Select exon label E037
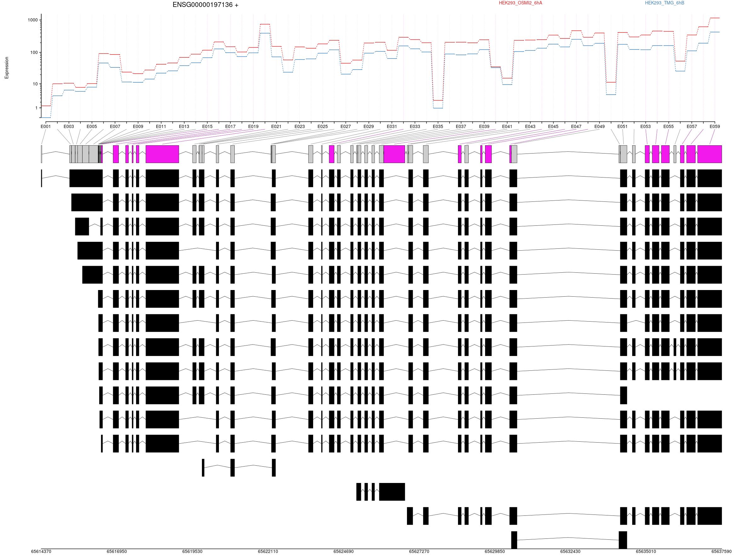Screen dimensions: 756x558 461,127
